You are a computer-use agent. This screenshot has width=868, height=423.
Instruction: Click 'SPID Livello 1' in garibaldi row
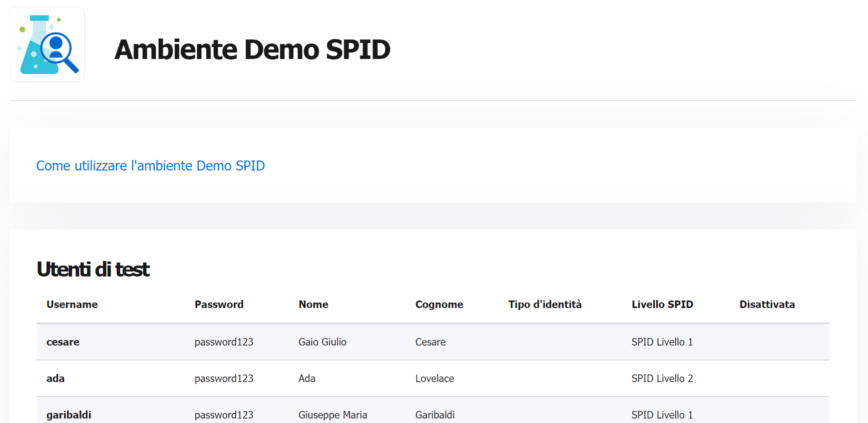(x=662, y=415)
